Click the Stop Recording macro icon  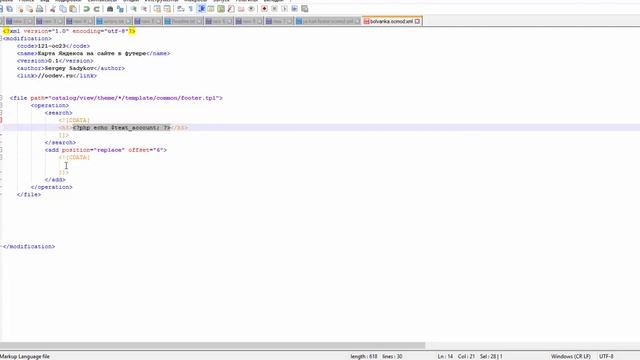[274, 9]
